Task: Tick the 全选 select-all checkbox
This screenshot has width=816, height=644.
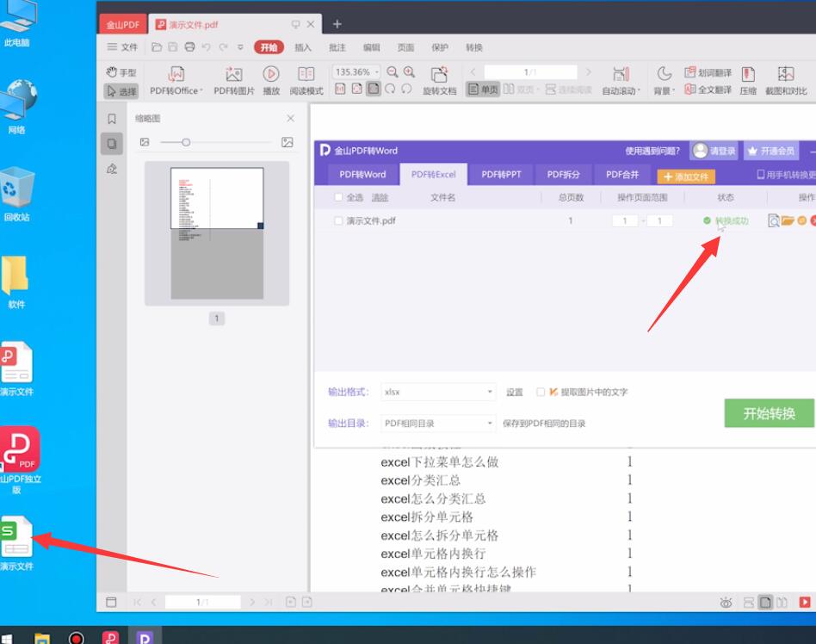Action: click(x=338, y=197)
